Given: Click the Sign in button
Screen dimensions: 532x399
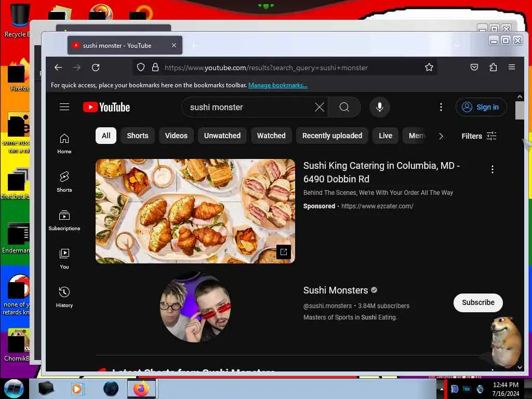Looking at the screenshot, I should (x=481, y=107).
